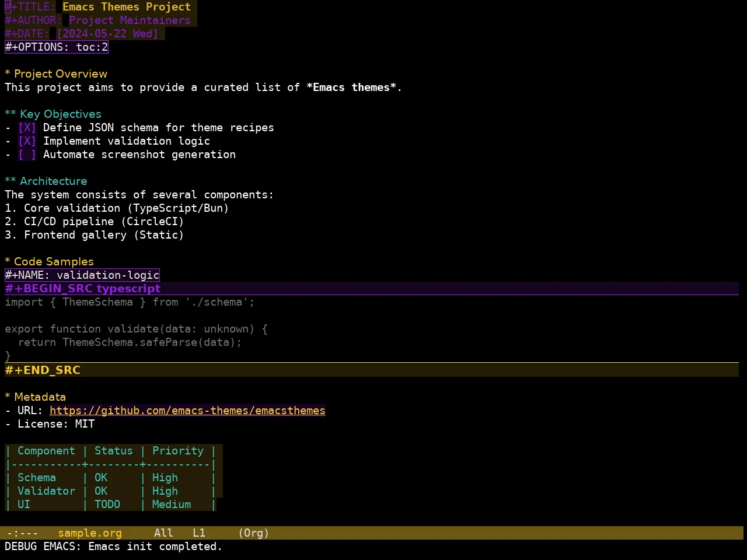Check the Automate screenshot generation box

[27, 155]
